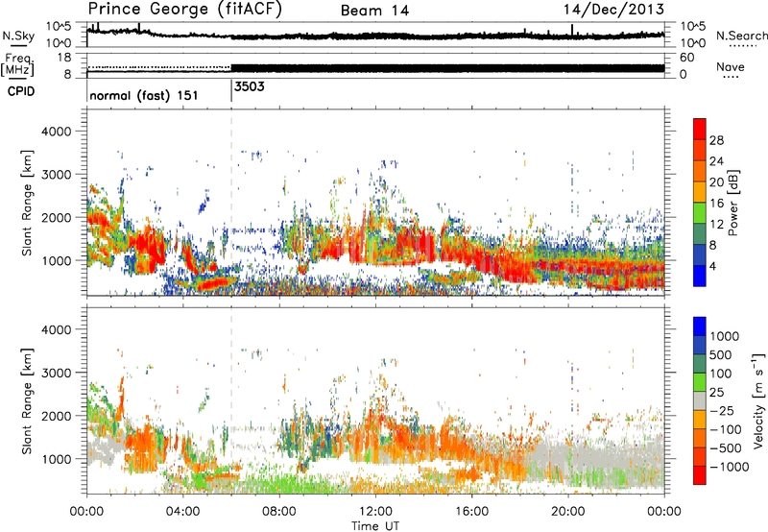768x532 pixels.
Task: Click the 3000 tick in velocity panel
Action: pos(57,373)
